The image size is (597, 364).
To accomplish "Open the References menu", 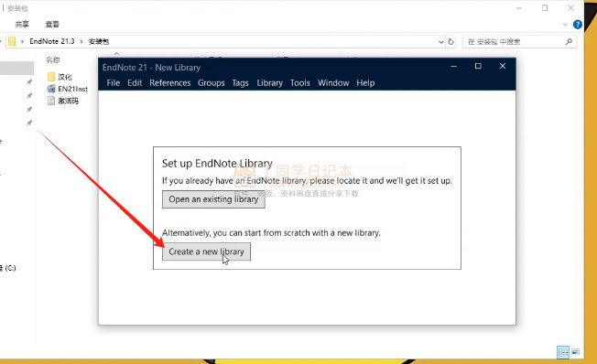I will [x=169, y=83].
